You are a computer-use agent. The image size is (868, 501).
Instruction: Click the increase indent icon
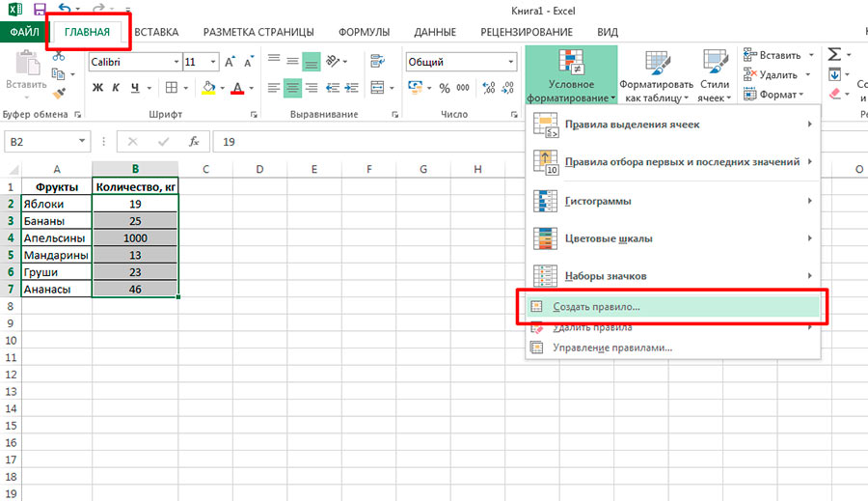(x=351, y=88)
